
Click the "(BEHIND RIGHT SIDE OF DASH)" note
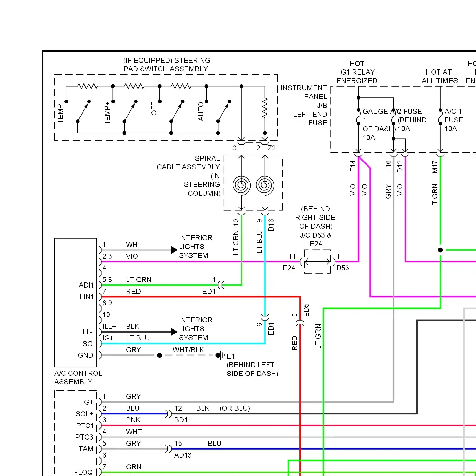coord(315,217)
